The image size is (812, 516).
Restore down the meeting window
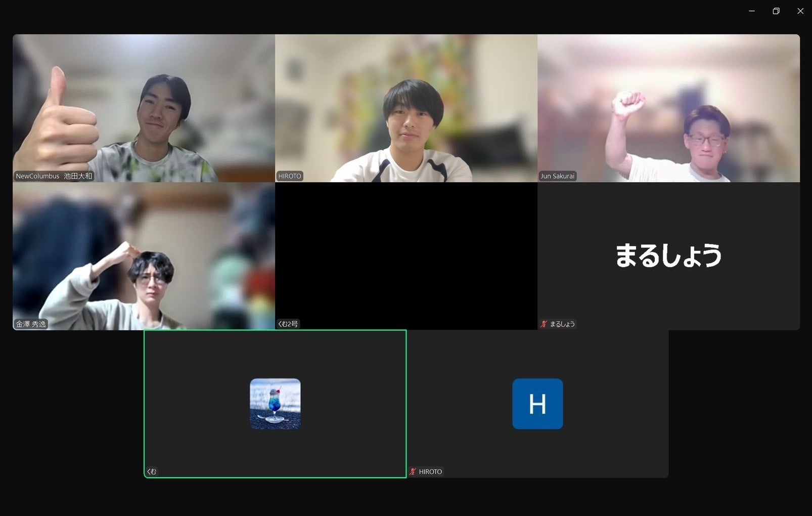(776, 11)
